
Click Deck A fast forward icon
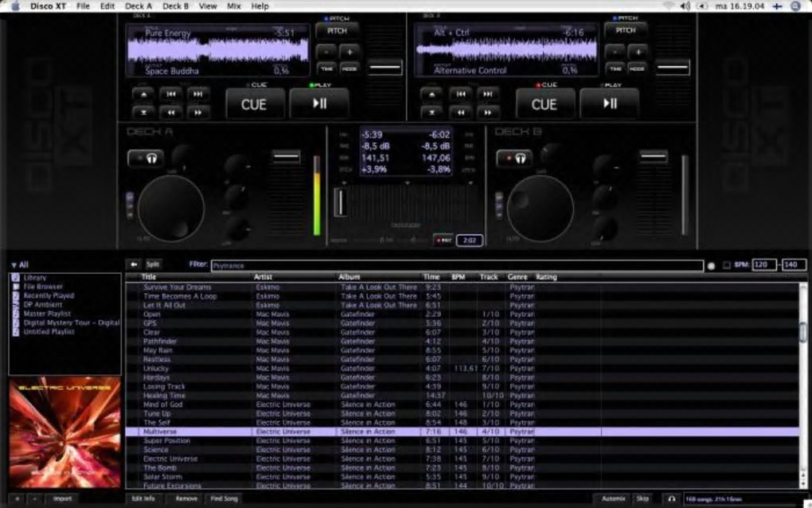coord(197,112)
